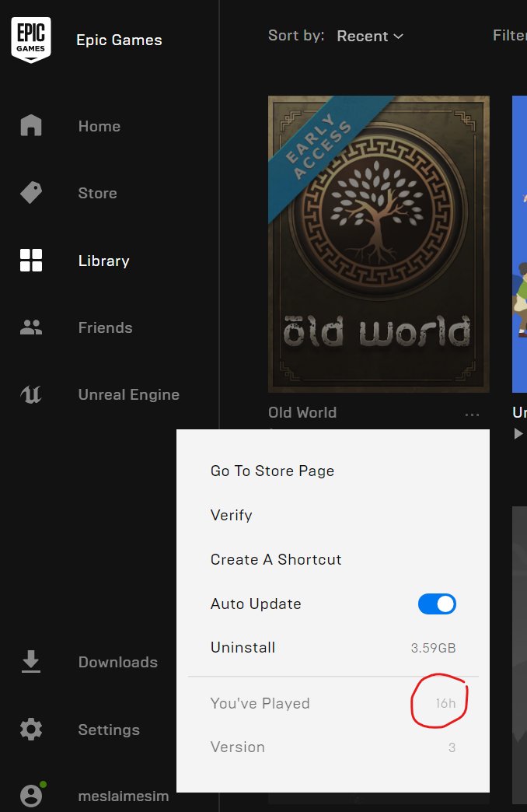Image resolution: width=527 pixels, height=812 pixels.
Task: Click the Auto Update label
Action: tap(256, 604)
